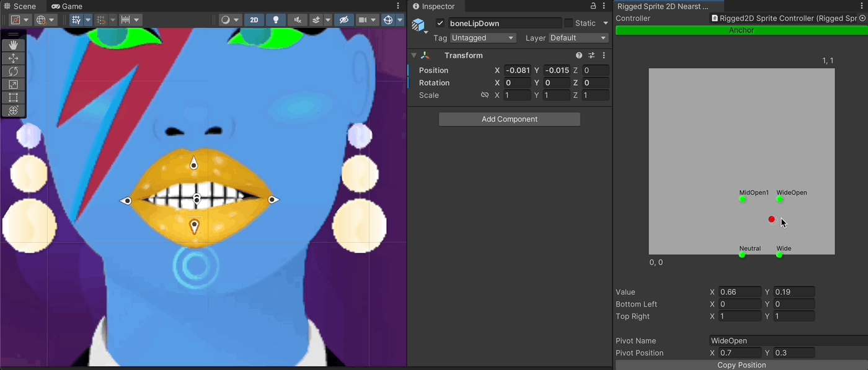Open Transform help reference icon

click(x=579, y=55)
